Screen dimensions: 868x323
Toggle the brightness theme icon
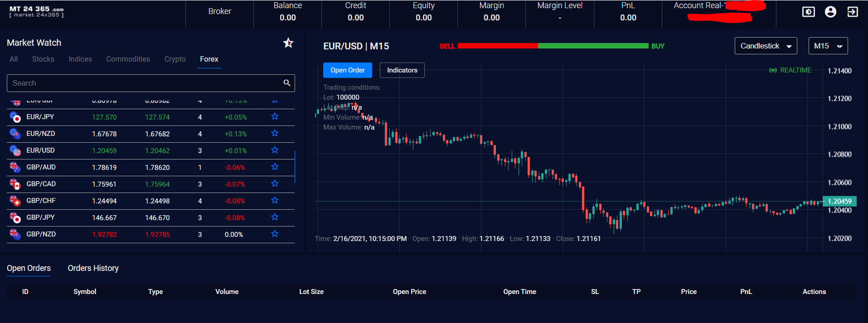(808, 12)
